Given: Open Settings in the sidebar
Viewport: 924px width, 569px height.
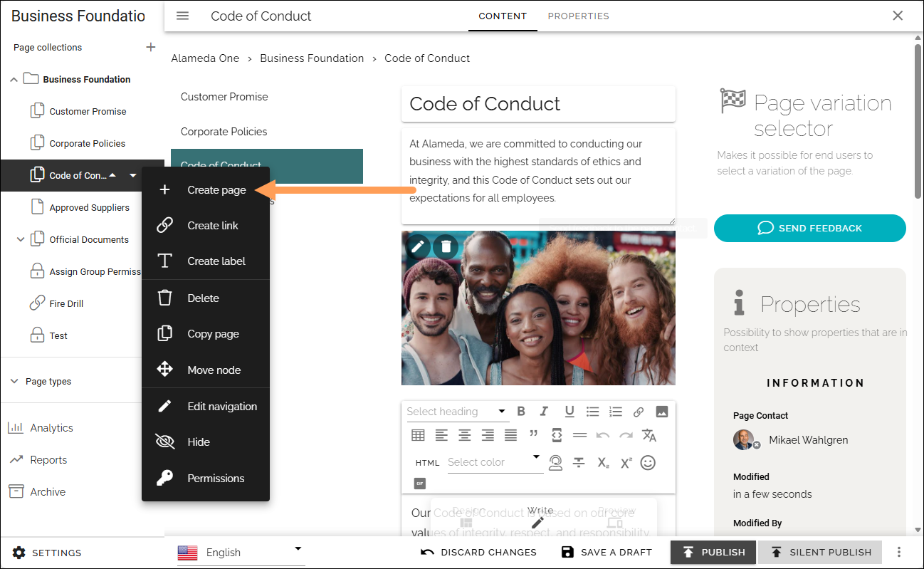Looking at the screenshot, I should pos(47,553).
